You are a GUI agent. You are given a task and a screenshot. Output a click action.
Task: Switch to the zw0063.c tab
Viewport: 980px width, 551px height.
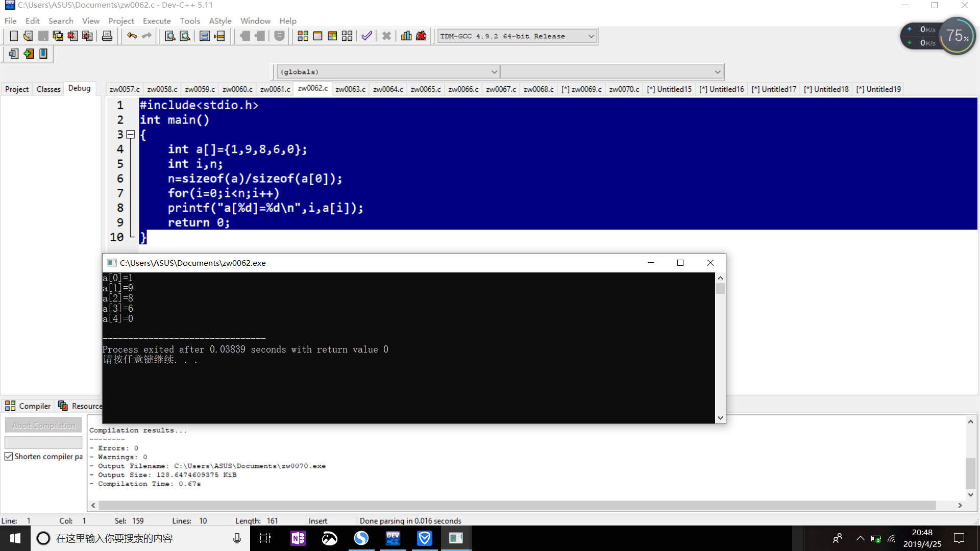pos(350,89)
